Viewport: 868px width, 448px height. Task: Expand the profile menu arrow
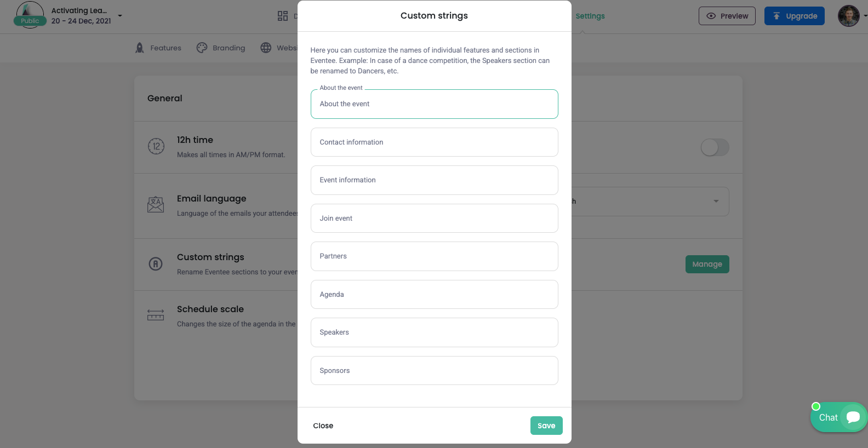point(865,16)
